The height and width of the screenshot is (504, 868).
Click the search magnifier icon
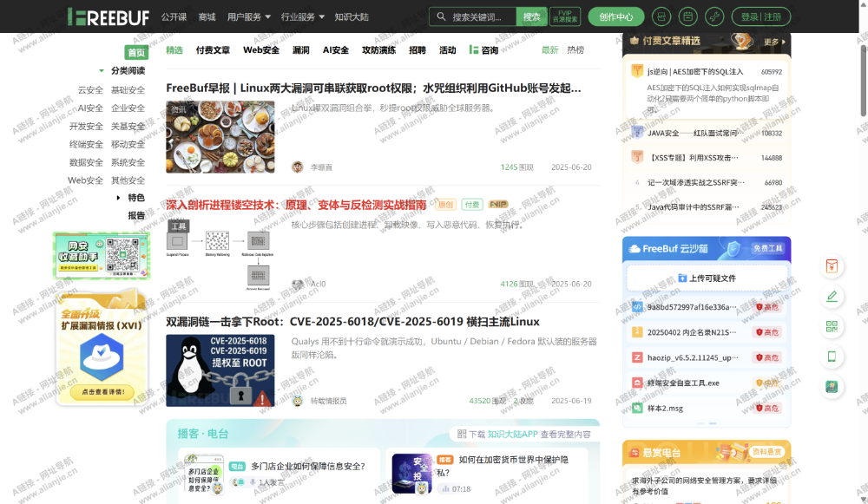tap(441, 16)
